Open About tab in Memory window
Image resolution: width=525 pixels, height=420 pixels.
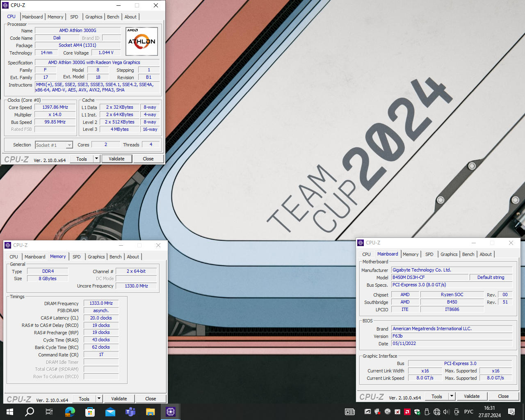pyautogui.click(x=133, y=257)
